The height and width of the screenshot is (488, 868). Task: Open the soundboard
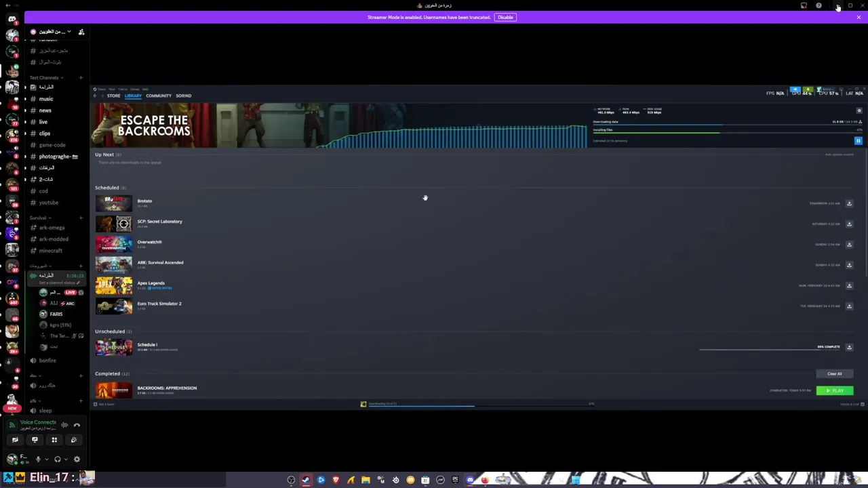(74, 440)
